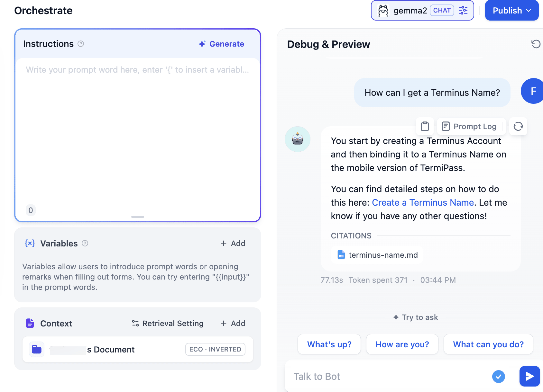Open the Prompt Log

point(470,127)
